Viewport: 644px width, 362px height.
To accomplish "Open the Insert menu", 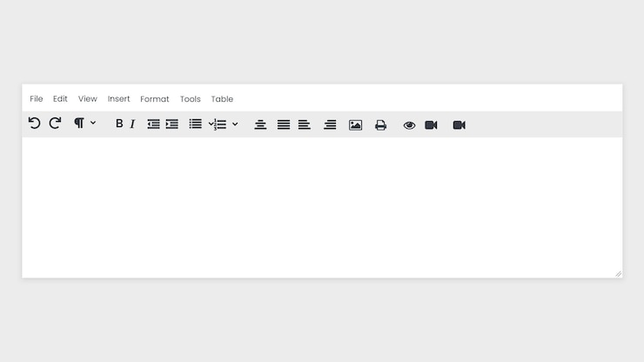I will (118, 98).
